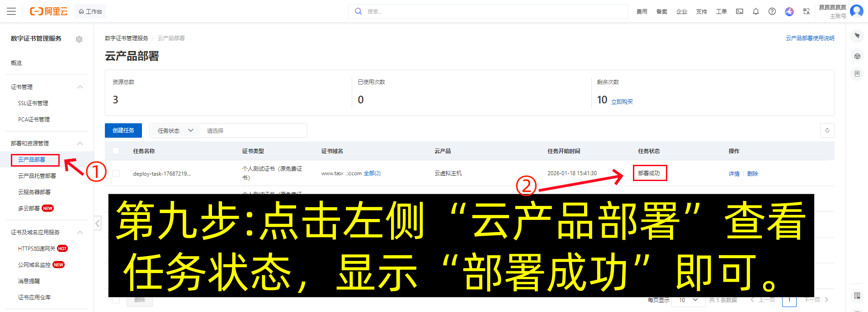Open the 工作台 workbench home
Viewport: 868px width, 312px height.
[90, 11]
